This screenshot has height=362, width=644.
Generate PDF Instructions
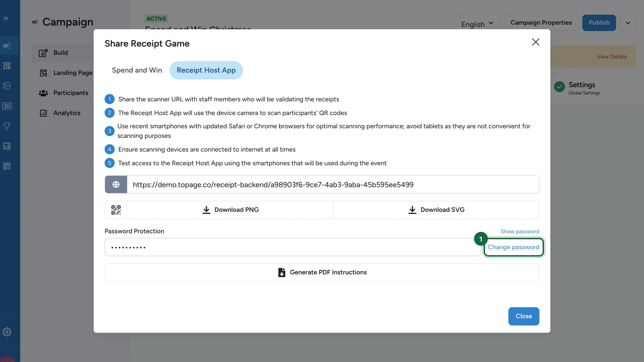coord(322,272)
